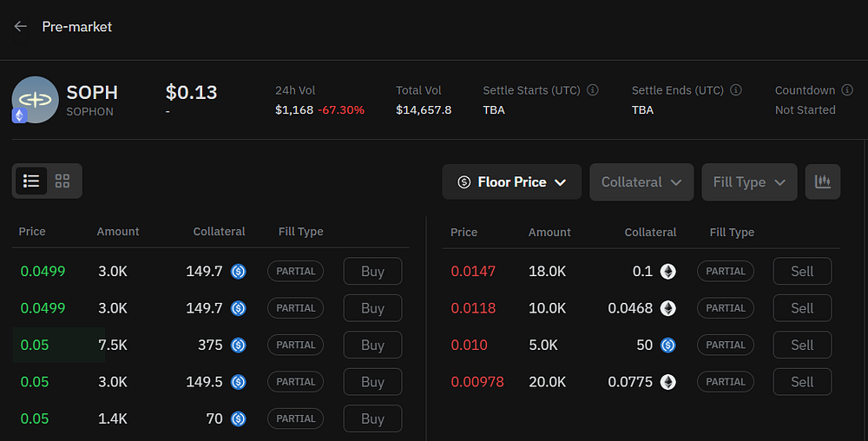The height and width of the screenshot is (441, 868).
Task: Switch to list view layout
Action: pyautogui.click(x=31, y=181)
